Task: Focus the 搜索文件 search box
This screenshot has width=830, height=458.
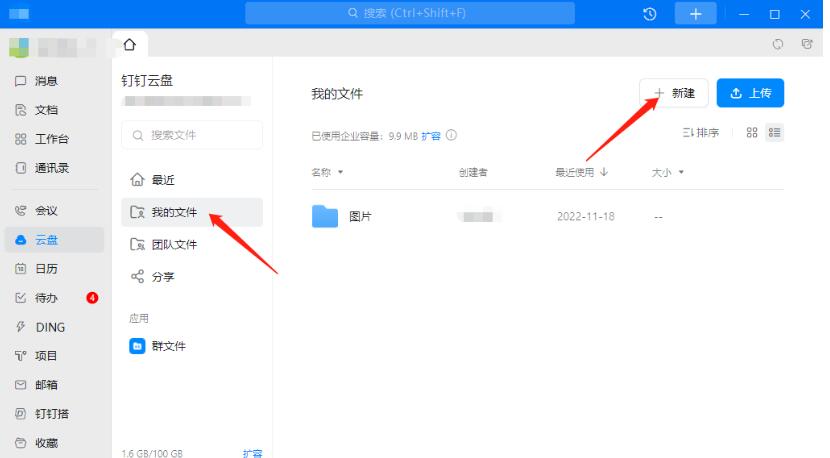Action: (192, 135)
